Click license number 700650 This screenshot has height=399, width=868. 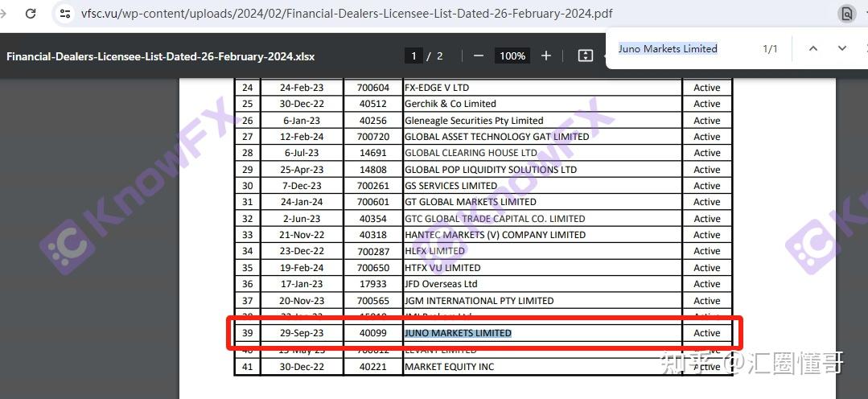(x=373, y=268)
